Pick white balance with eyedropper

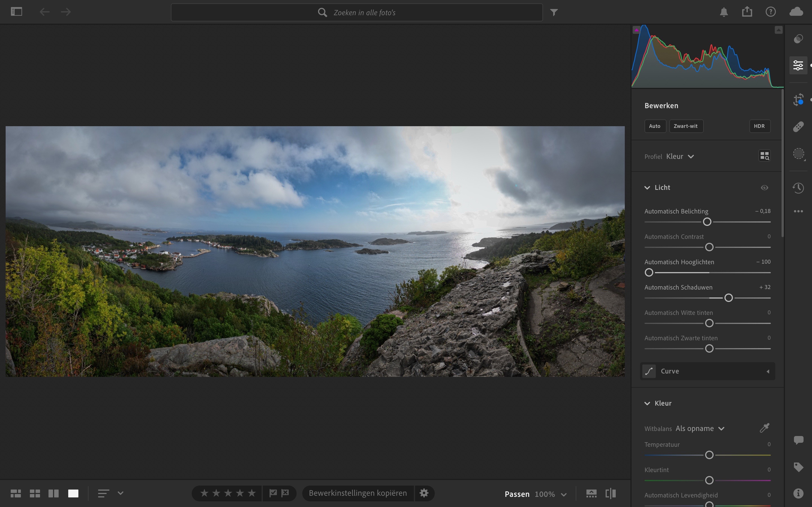[764, 428]
